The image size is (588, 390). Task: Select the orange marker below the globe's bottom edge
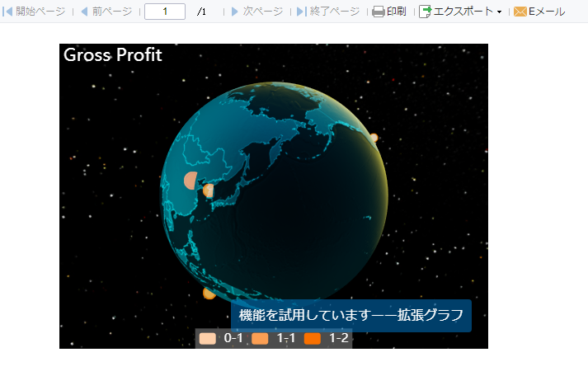pos(209,294)
